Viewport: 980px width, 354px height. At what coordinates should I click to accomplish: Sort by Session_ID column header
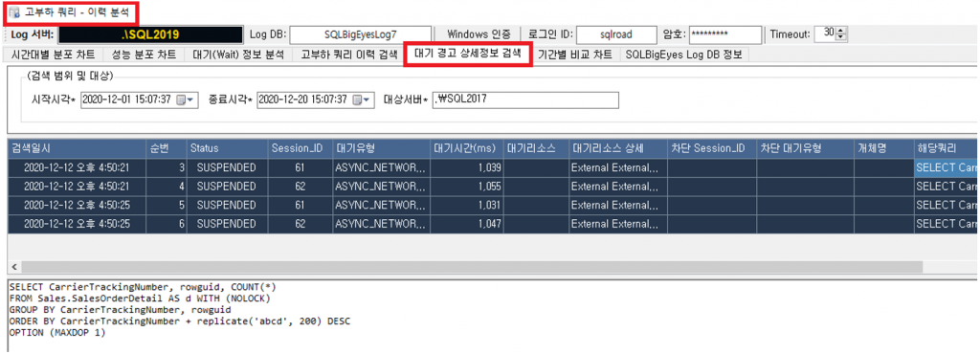(x=300, y=148)
